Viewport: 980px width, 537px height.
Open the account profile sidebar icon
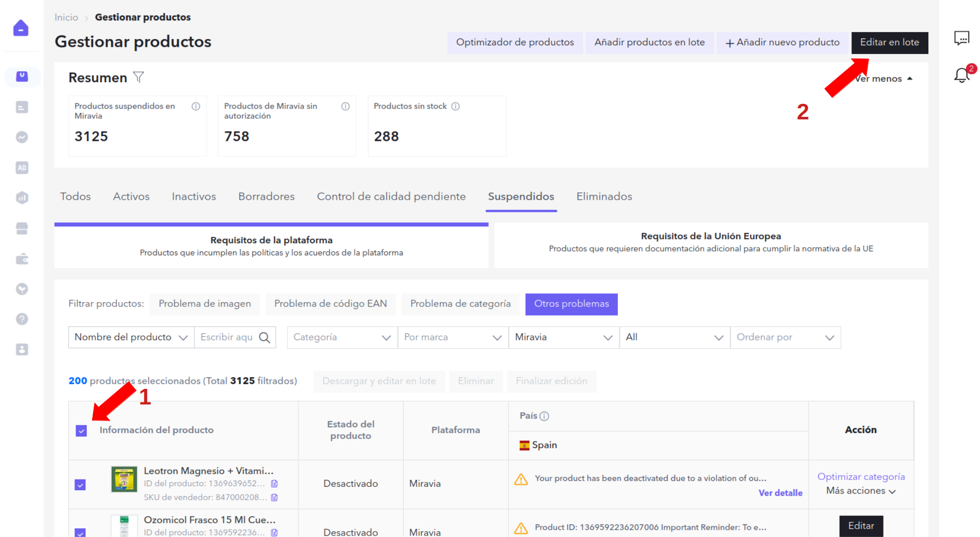click(22, 349)
